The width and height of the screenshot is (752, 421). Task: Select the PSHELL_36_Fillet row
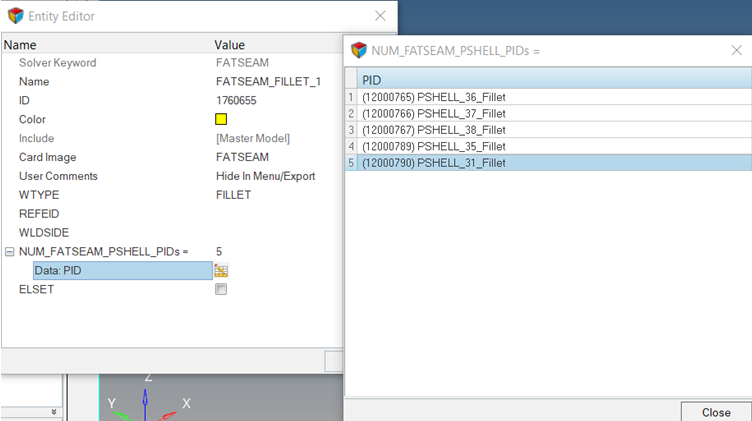433,97
